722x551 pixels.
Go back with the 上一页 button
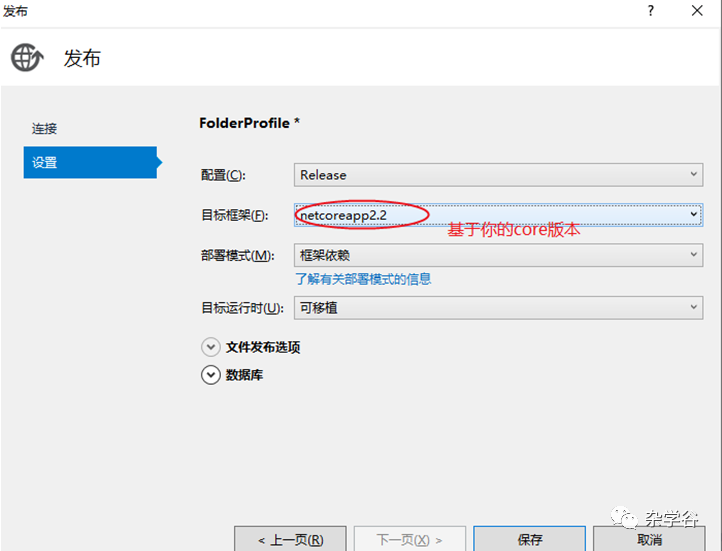click(x=290, y=539)
